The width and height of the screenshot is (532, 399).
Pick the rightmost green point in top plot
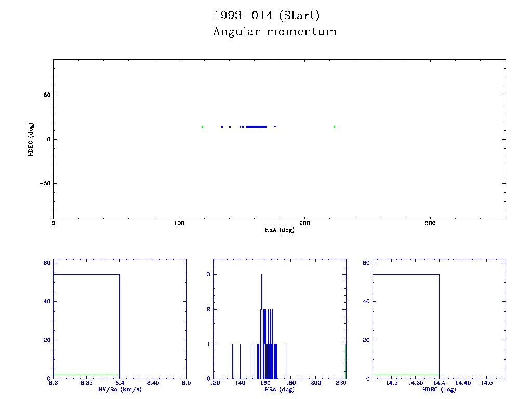334,127
